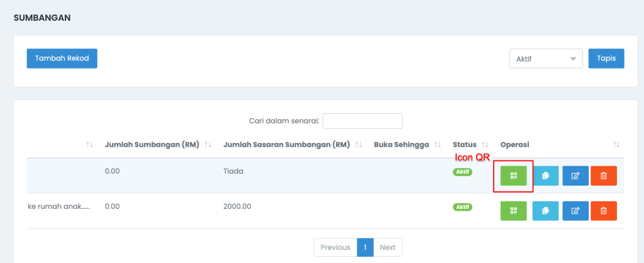Delete the second donation record

[x=604, y=211]
